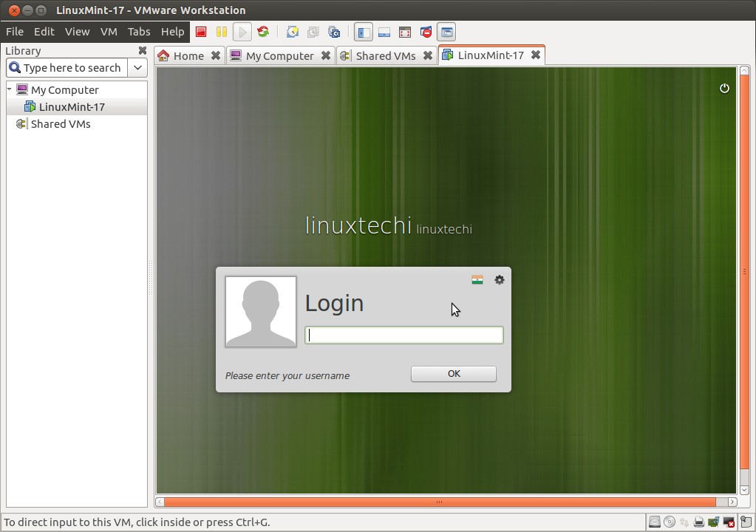The width and height of the screenshot is (756, 532).
Task: Toggle the console view toolbar icon
Action: tap(447, 33)
